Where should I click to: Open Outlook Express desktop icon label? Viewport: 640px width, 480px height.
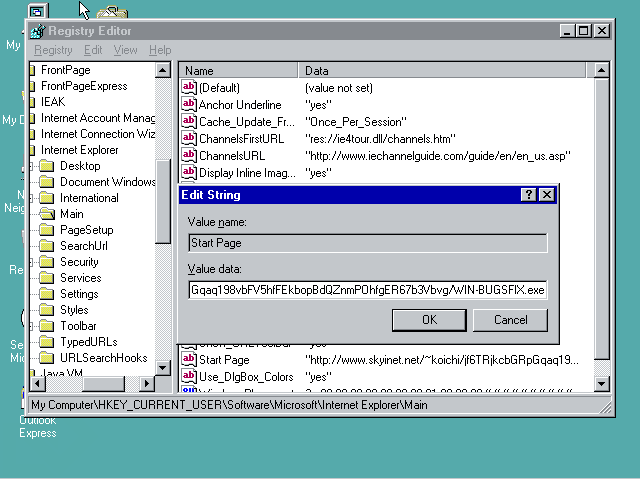tap(38, 427)
